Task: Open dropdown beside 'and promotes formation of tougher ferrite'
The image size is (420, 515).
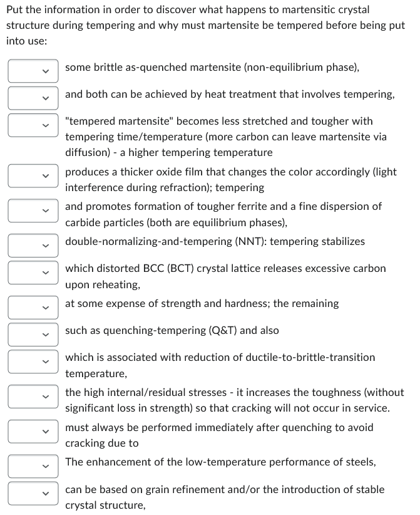Action: click(x=33, y=211)
